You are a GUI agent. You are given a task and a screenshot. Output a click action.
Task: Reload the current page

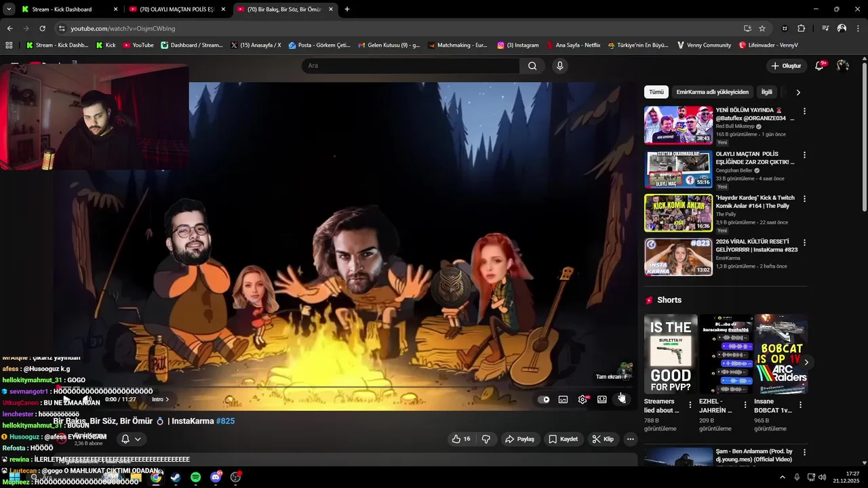[x=42, y=28]
